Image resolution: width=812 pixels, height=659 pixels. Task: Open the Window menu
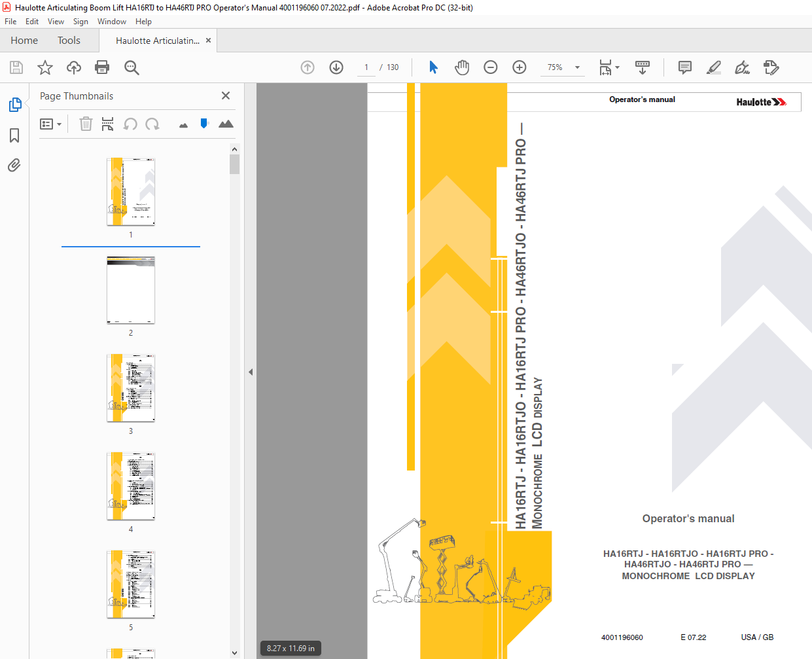click(x=112, y=22)
